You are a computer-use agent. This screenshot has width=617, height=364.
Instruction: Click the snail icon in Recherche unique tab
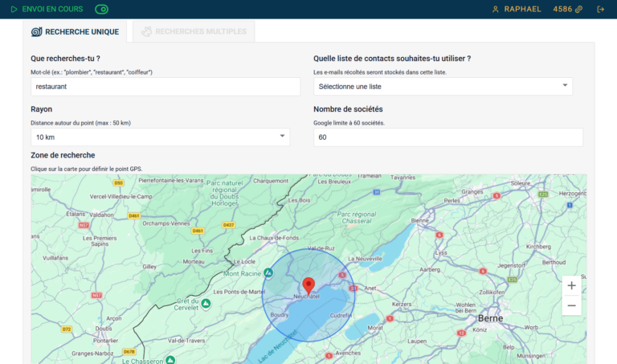click(x=37, y=31)
